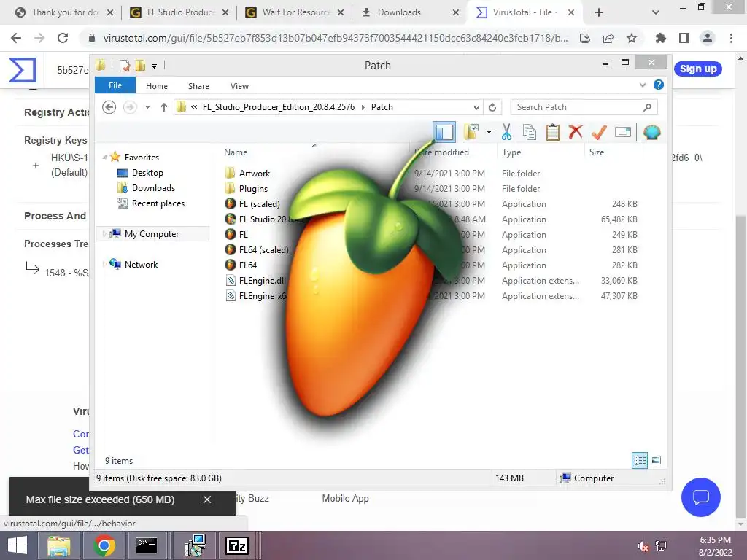The height and width of the screenshot is (560, 747).
Task: Select the FL64 (scaled) application file
Action: [x=263, y=249]
